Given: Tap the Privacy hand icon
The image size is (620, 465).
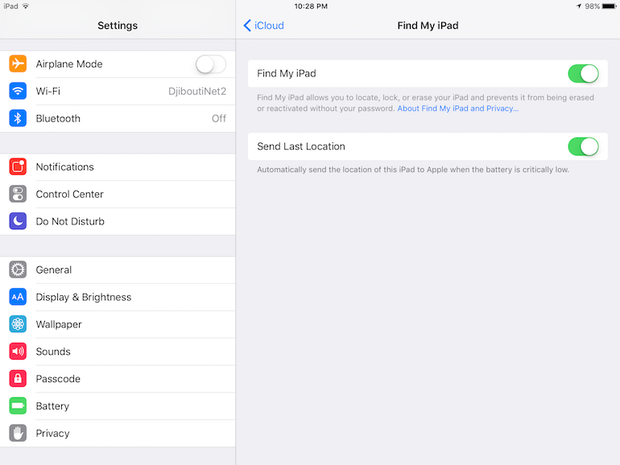Looking at the screenshot, I should point(18,433).
